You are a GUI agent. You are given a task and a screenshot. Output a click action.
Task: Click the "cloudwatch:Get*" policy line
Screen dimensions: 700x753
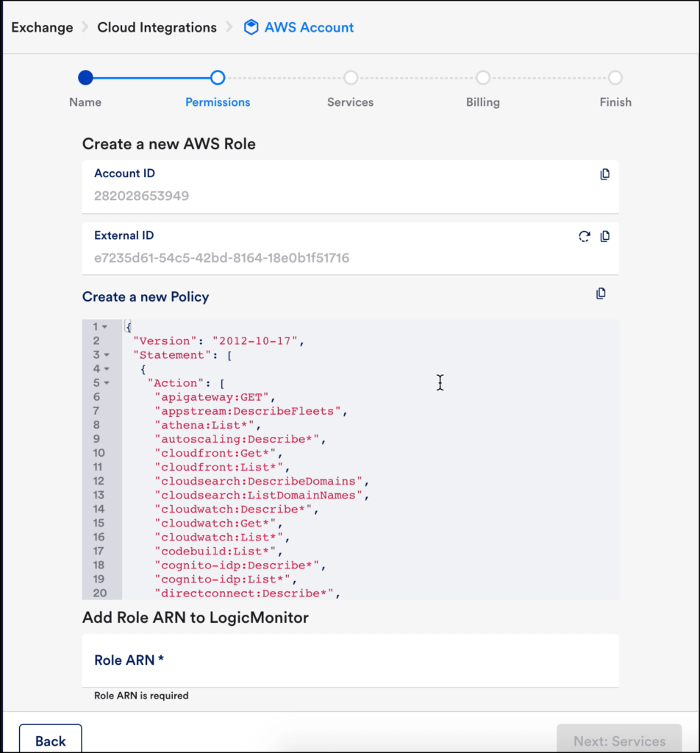click(x=218, y=523)
